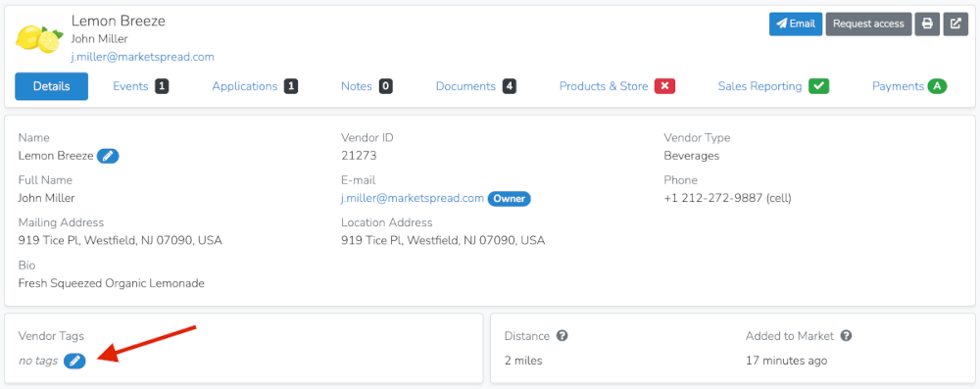Image resolution: width=980 pixels, height=389 pixels.
Task: Click the printer icon button
Action: (927, 24)
